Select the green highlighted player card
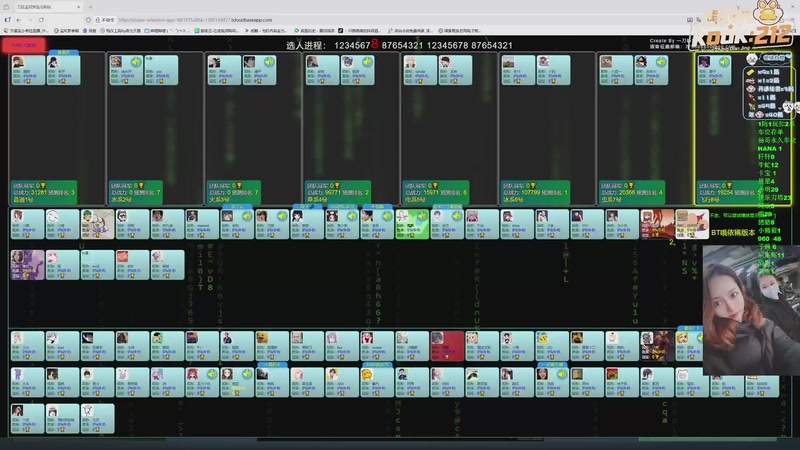Screen dimensions: 800x450 412,224
